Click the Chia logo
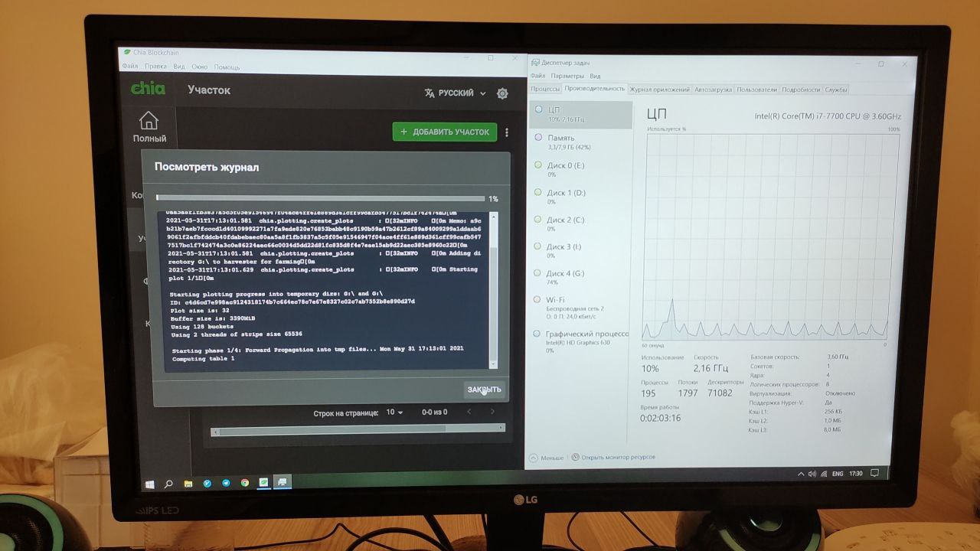The image size is (980, 551). 148,89
